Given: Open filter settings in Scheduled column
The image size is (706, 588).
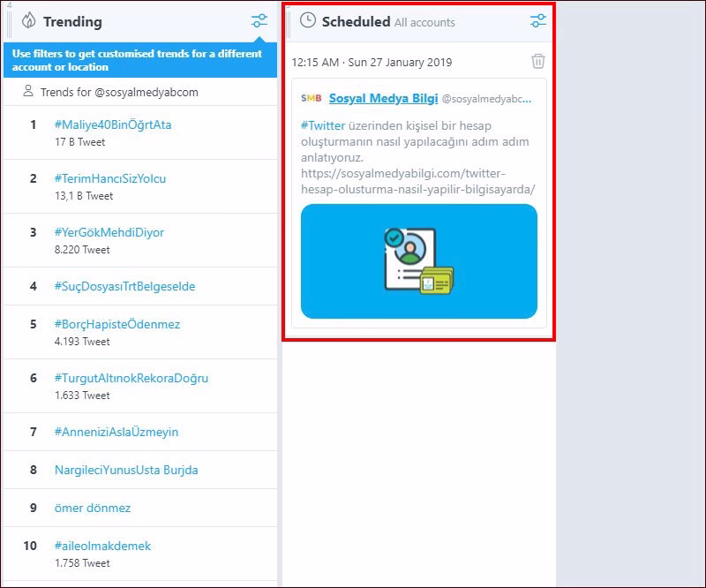Looking at the screenshot, I should click(537, 21).
